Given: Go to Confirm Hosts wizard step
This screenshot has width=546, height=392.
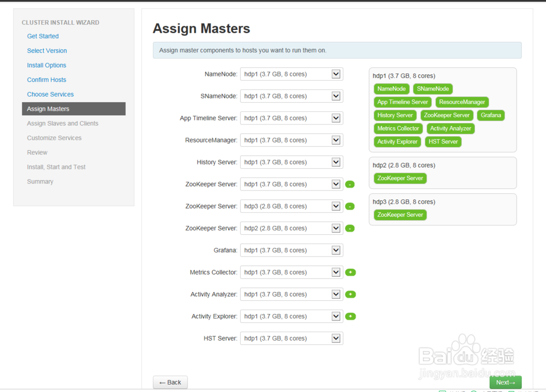Looking at the screenshot, I should tap(46, 80).
